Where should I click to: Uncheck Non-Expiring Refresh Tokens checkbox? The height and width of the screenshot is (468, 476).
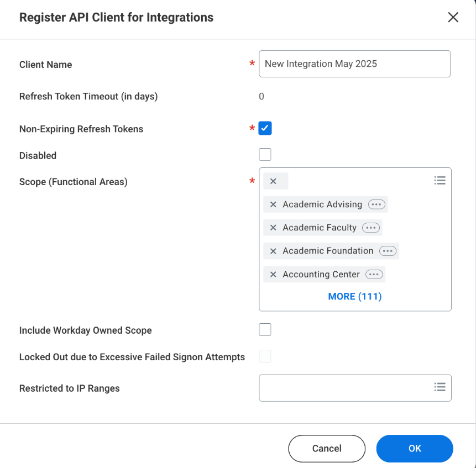tap(265, 129)
